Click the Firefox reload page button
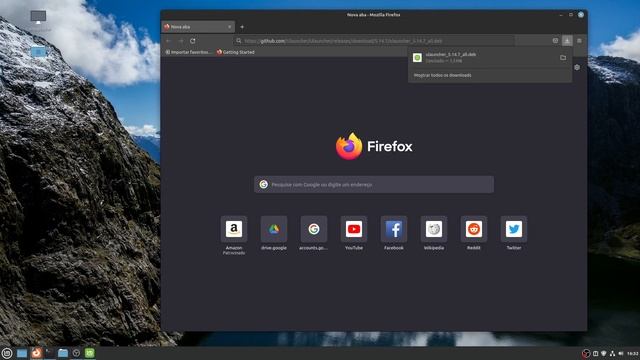 [x=193, y=41]
